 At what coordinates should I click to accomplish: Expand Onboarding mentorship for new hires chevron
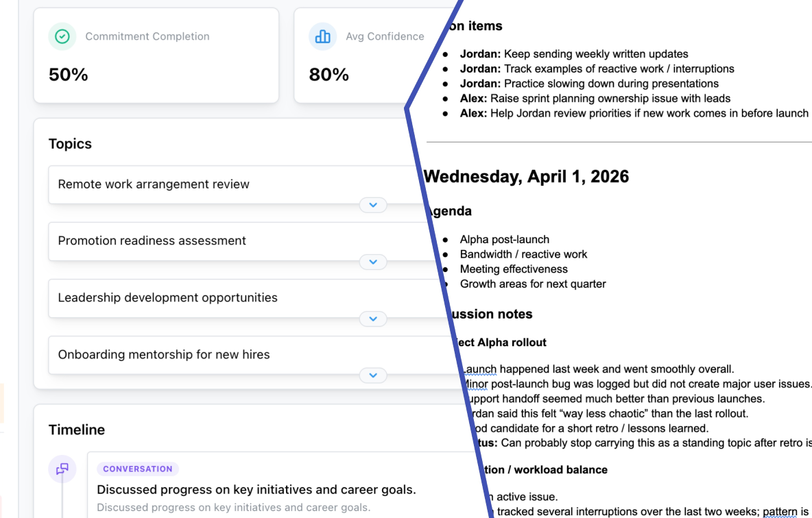click(x=373, y=375)
